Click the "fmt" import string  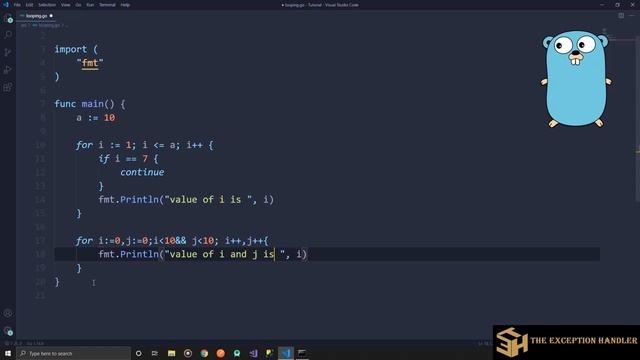(90, 63)
